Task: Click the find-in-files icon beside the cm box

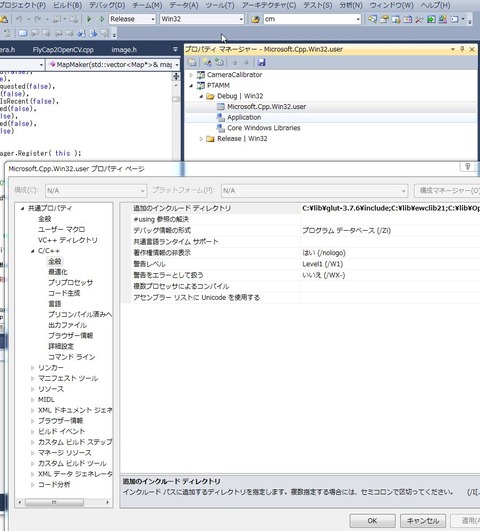Action: pyautogui.click(x=255, y=19)
